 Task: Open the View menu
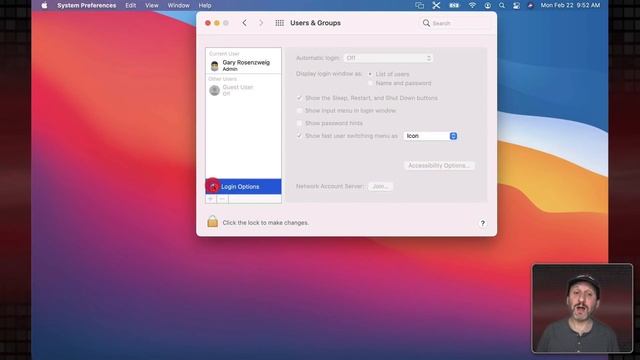coord(152,5)
